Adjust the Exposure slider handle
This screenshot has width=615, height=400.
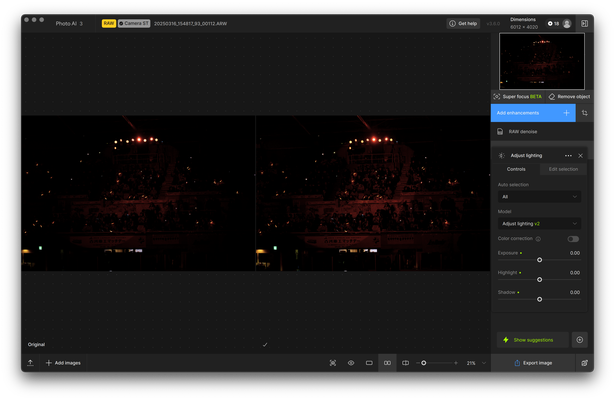click(x=539, y=260)
